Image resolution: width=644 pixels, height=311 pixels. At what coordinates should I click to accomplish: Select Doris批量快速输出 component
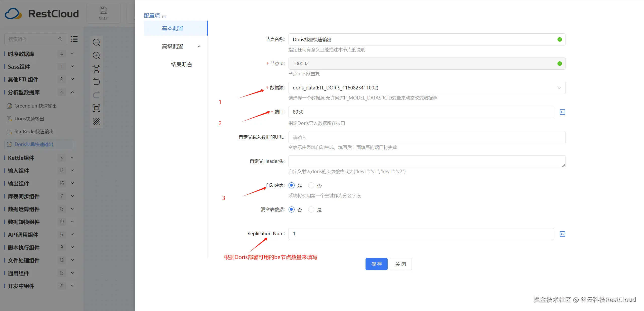(x=39, y=144)
